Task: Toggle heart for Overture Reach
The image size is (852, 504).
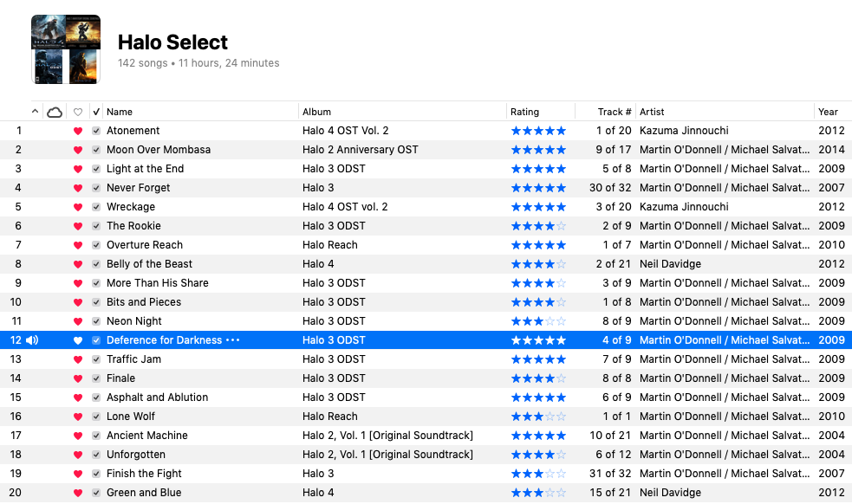Action: [x=78, y=245]
